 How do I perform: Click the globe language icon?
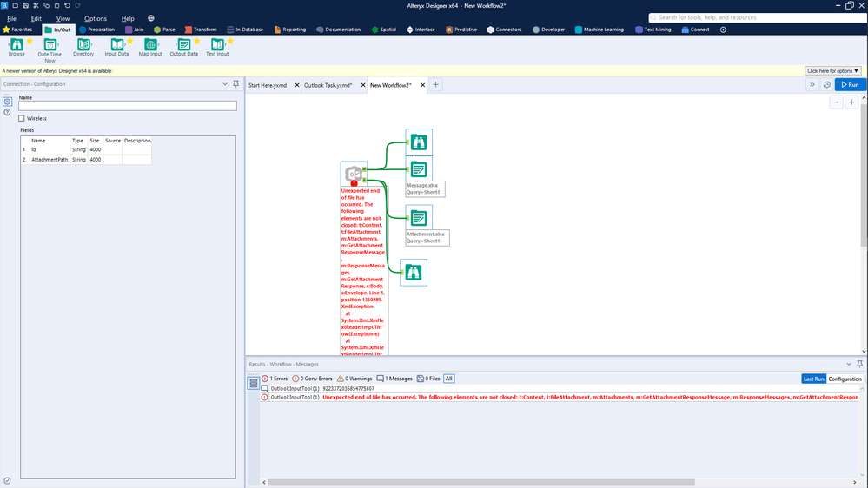151,18
